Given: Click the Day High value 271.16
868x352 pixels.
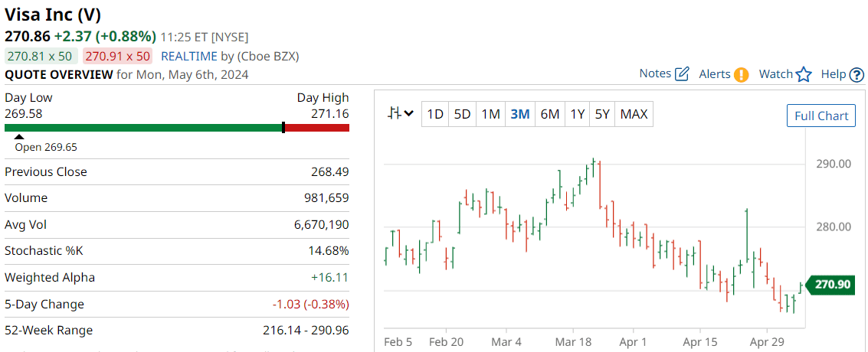Looking at the screenshot, I should pos(331,114).
